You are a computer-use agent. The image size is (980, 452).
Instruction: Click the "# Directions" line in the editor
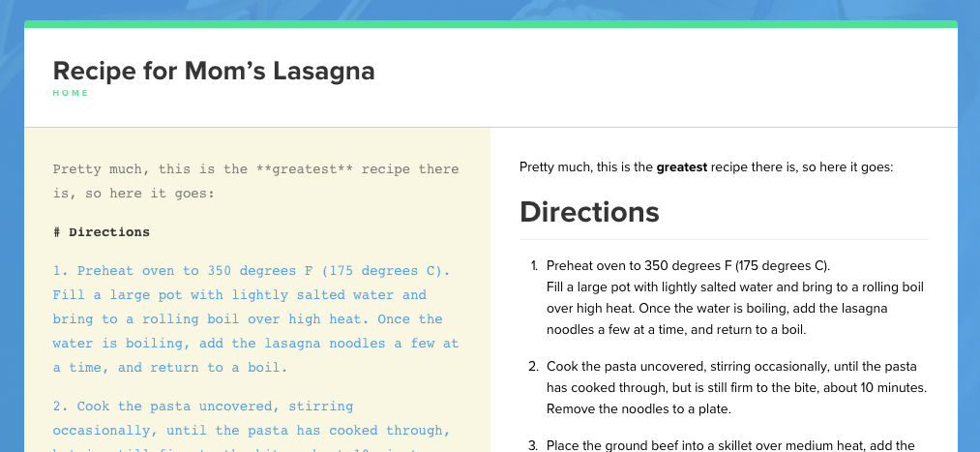click(x=102, y=232)
